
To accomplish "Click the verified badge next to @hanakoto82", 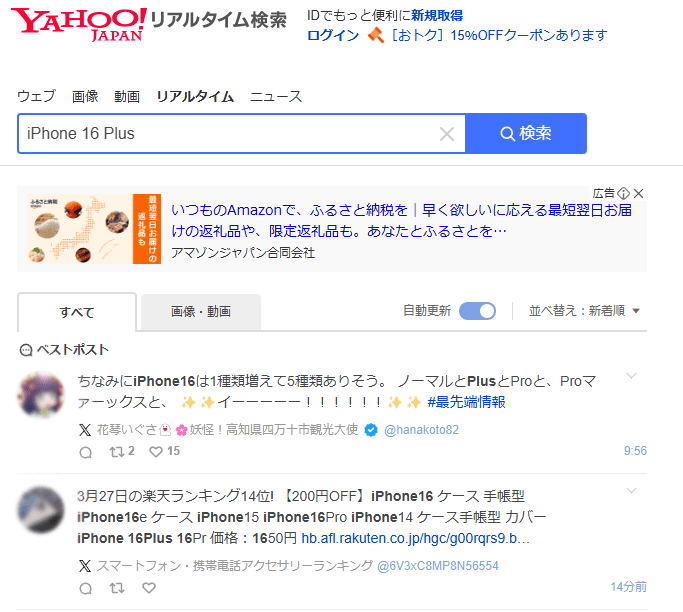I will click(371, 430).
